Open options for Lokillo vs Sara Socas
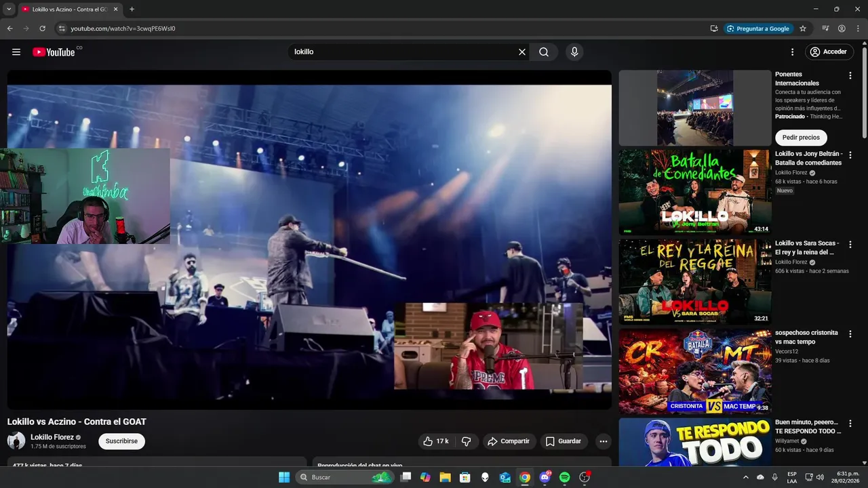Image resolution: width=868 pixels, height=488 pixels. click(x=850, y=245)
